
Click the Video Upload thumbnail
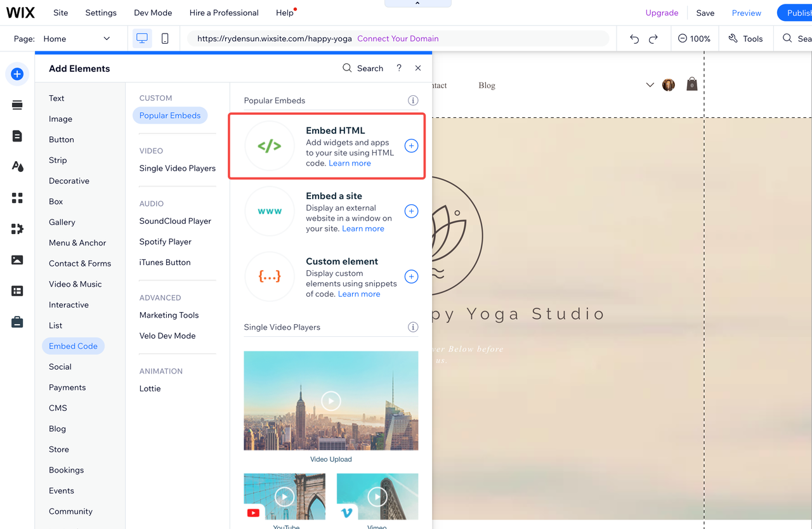click(331, 401)
